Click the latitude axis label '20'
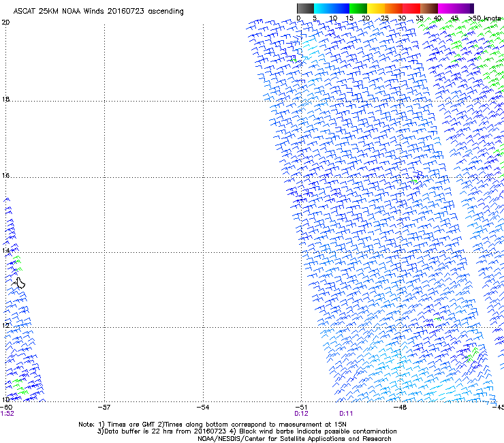 click(x=5, y=22)
